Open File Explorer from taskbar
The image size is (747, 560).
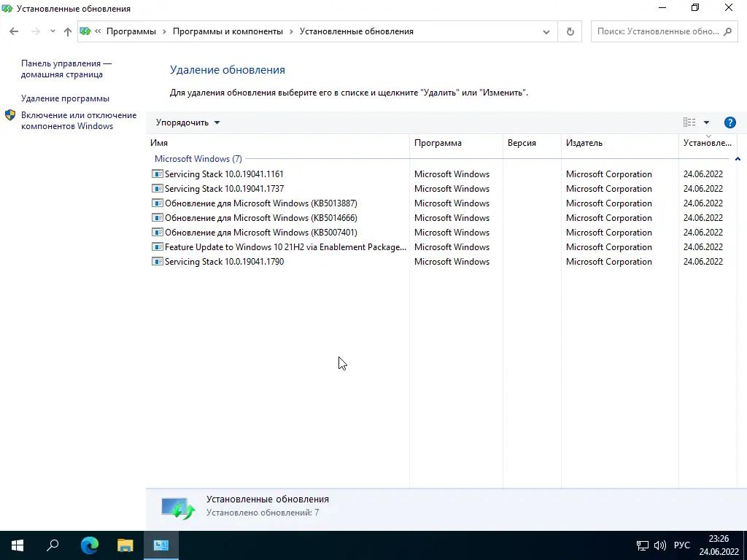point(125,545)
